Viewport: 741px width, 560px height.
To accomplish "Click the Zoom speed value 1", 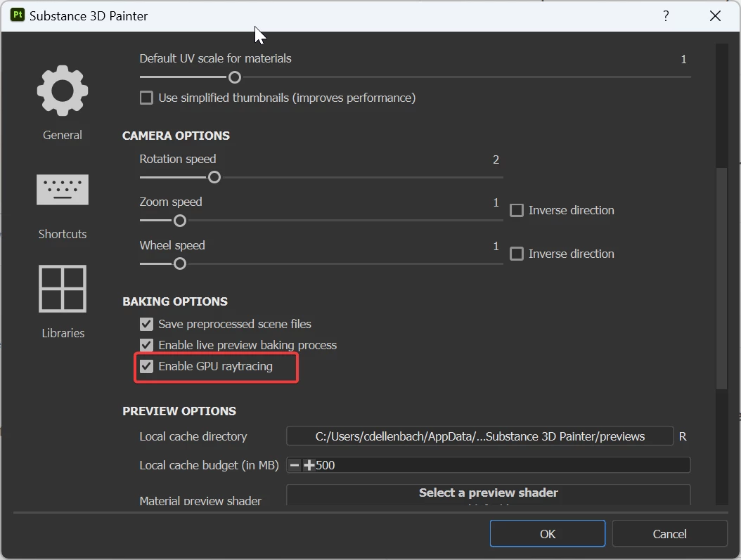I will click(x=496, y=202).
